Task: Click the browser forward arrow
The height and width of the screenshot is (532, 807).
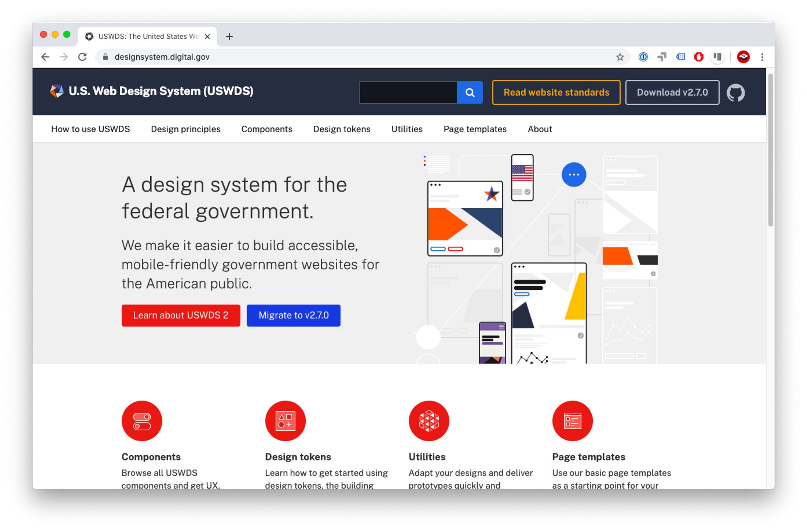Action: click(x=64, y=57)
